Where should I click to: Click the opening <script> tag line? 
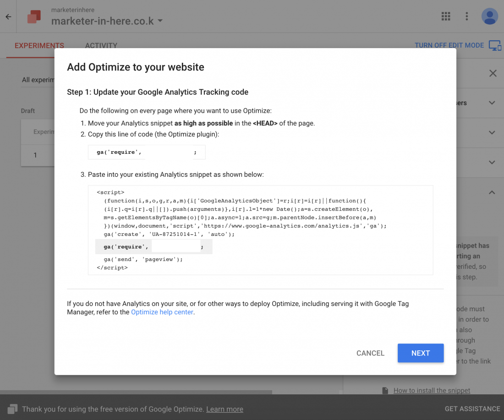tap(110, 192)
